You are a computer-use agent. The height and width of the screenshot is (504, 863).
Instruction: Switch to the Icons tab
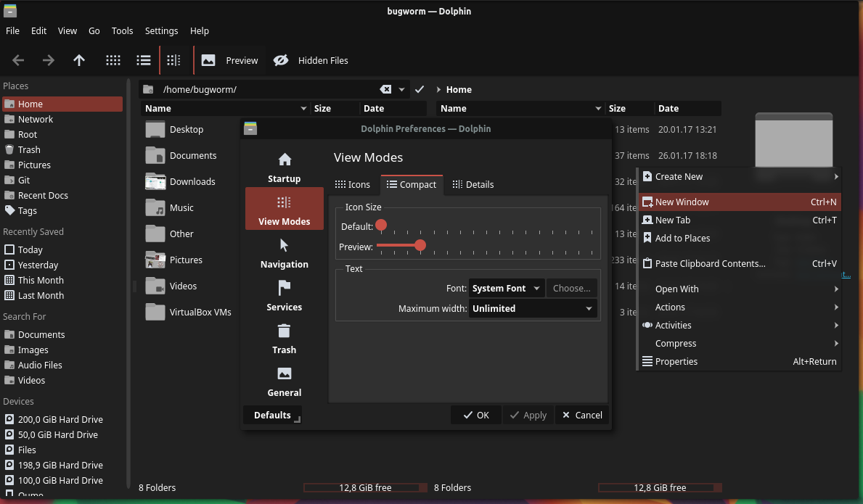click(353, 185)
